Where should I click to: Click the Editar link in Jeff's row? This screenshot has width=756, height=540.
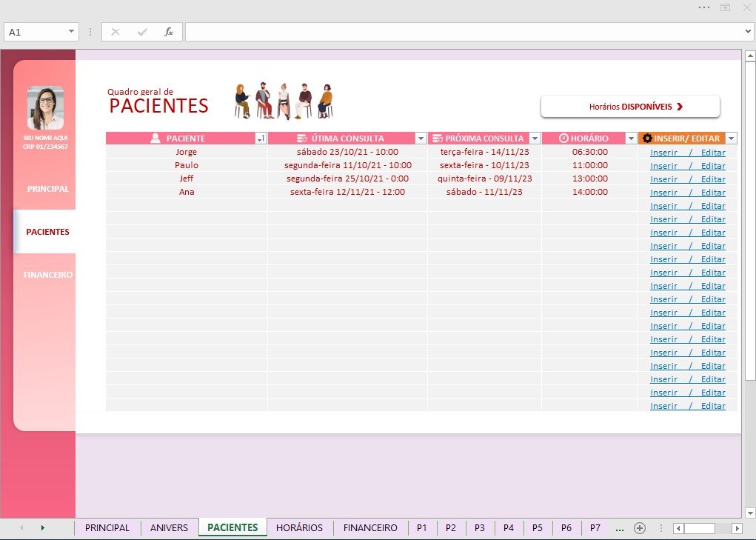click(713, 179)
